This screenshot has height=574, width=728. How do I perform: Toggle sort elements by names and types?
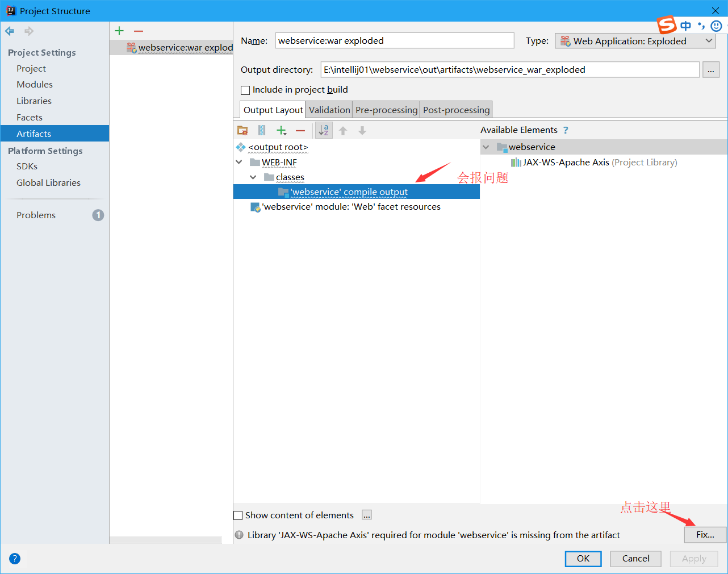324,130
